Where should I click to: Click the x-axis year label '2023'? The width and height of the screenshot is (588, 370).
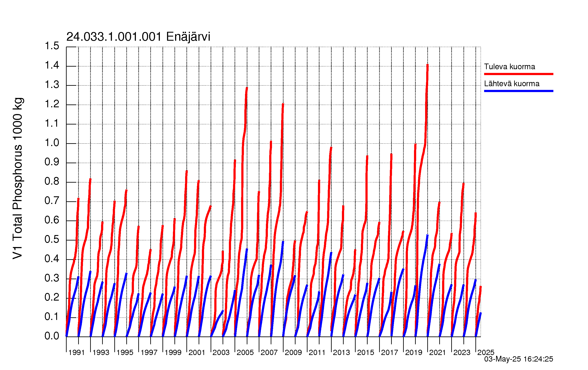pyautogui.click(x=462, y=352)
